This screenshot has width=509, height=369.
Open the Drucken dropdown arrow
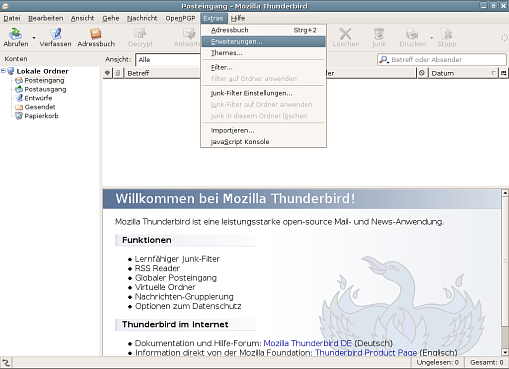pyautogui.click(x=432, y=38)
